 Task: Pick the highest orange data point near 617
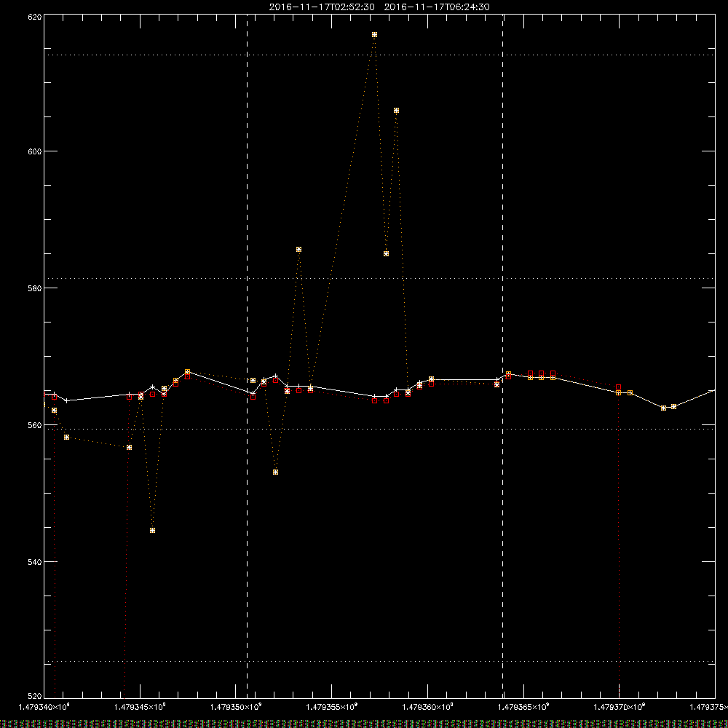(x=375, y=34)
